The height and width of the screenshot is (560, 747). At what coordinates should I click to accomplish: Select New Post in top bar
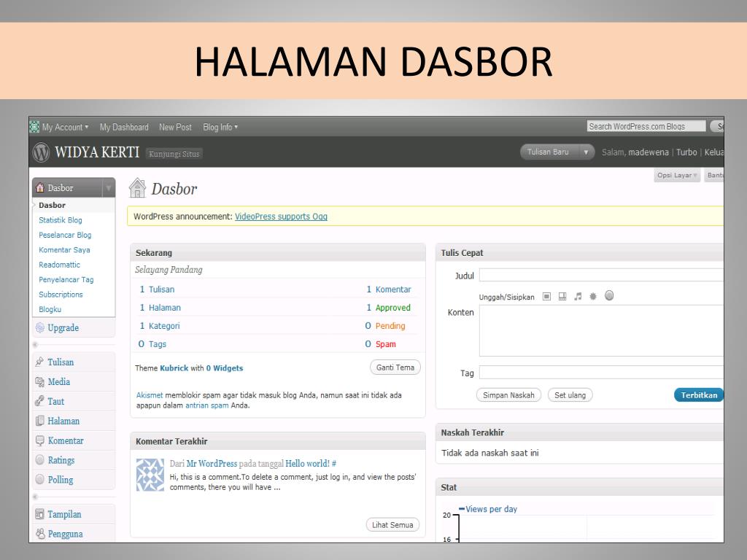(175, 127)
